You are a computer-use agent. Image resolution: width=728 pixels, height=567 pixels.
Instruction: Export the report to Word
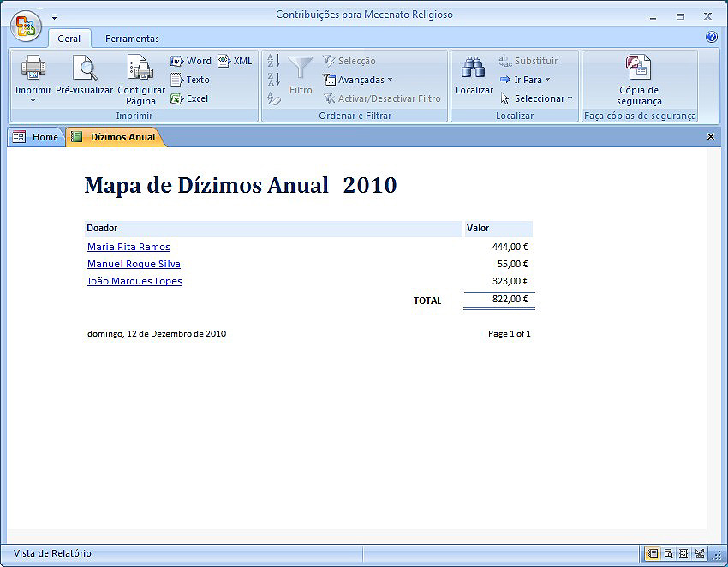(190, 61)
